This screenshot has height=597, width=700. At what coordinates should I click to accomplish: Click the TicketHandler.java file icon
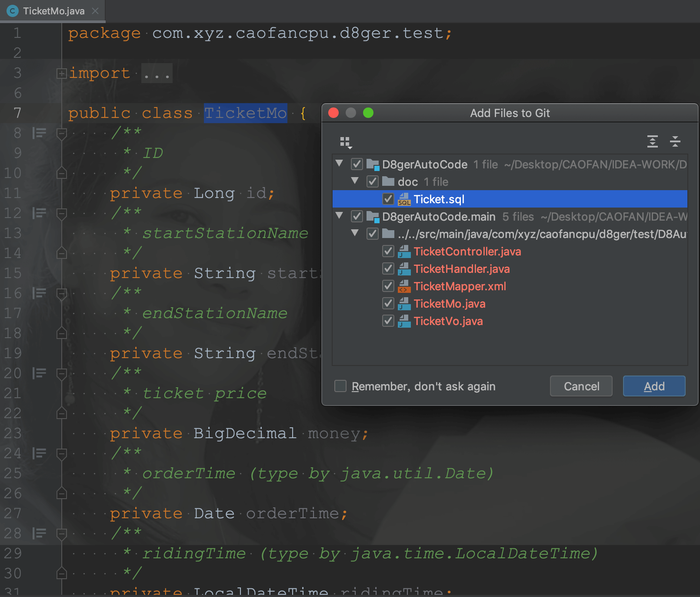404,269
